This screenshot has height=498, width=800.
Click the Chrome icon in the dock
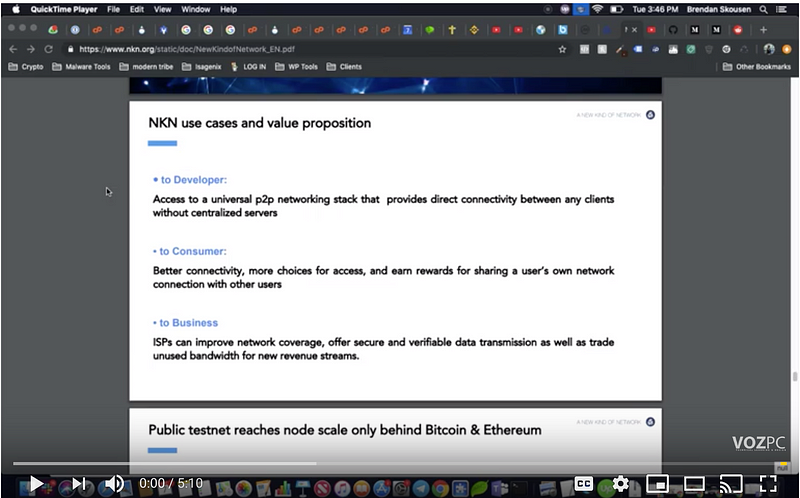click(441, 488)
